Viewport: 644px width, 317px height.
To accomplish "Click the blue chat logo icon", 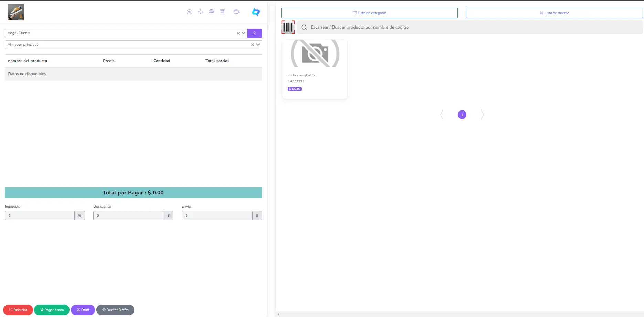I will click(x=256, y=12).
